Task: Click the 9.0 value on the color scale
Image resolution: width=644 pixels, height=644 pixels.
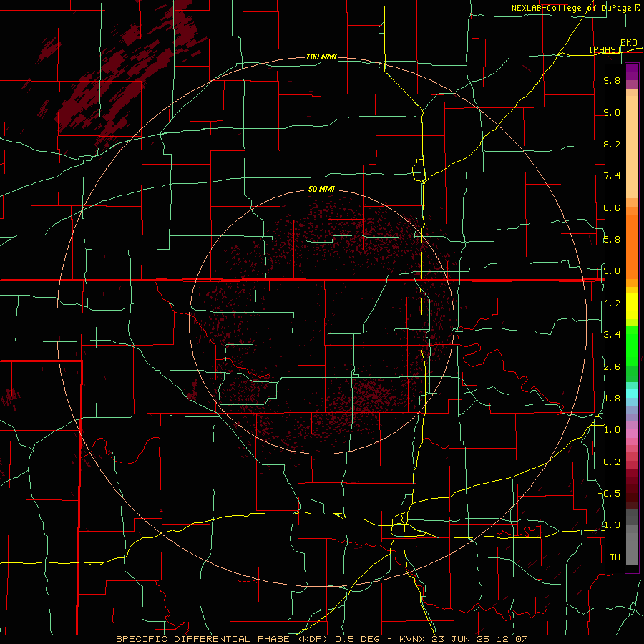Action: click(612, 112)
